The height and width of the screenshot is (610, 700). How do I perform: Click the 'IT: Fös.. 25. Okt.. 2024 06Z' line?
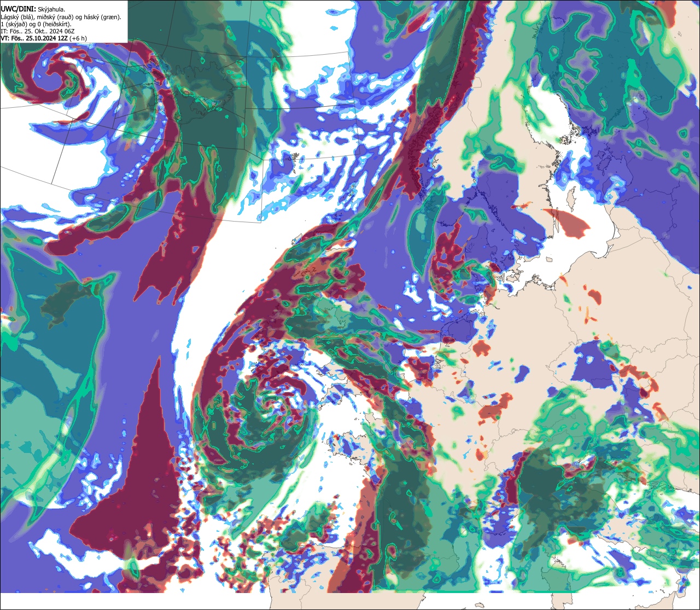(x=38, y=31)
